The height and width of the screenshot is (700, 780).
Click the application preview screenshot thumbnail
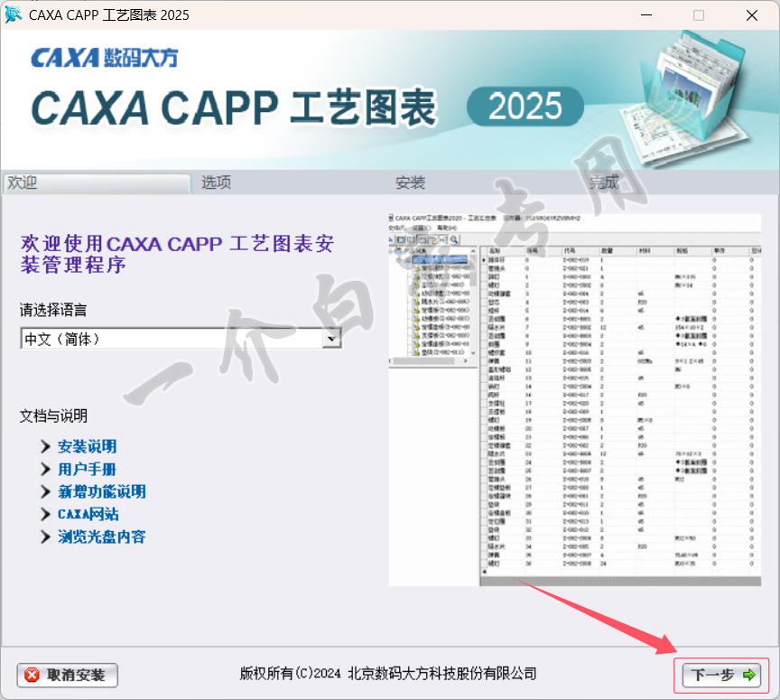(574, 400)
